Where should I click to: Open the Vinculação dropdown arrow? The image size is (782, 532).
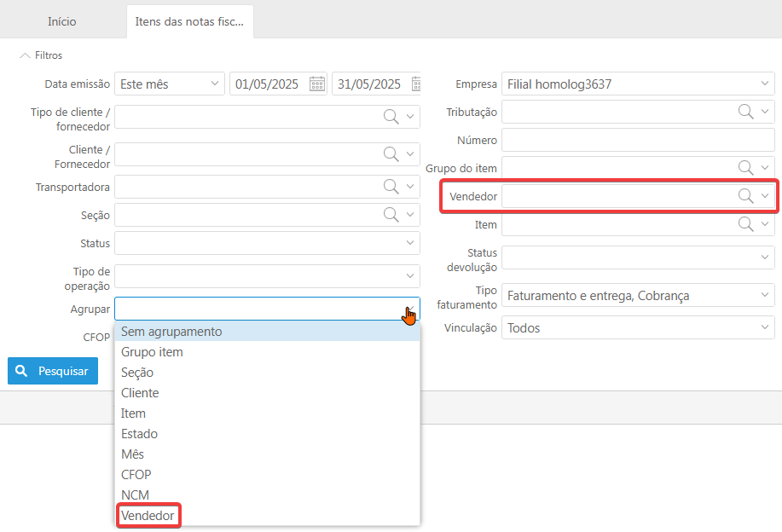point(764,327)
